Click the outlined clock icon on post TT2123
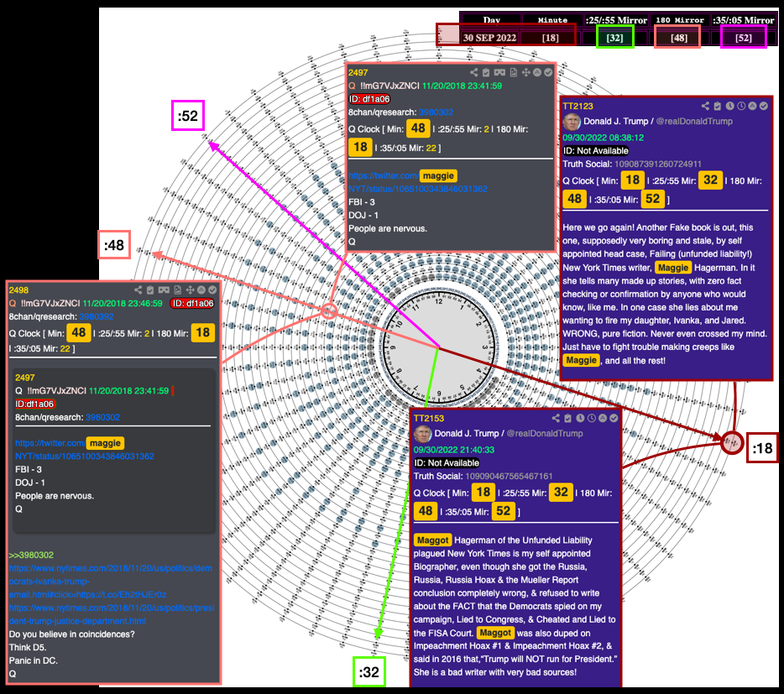The width and height of the screenshot is (784, 694). click(x=741, y=106)
